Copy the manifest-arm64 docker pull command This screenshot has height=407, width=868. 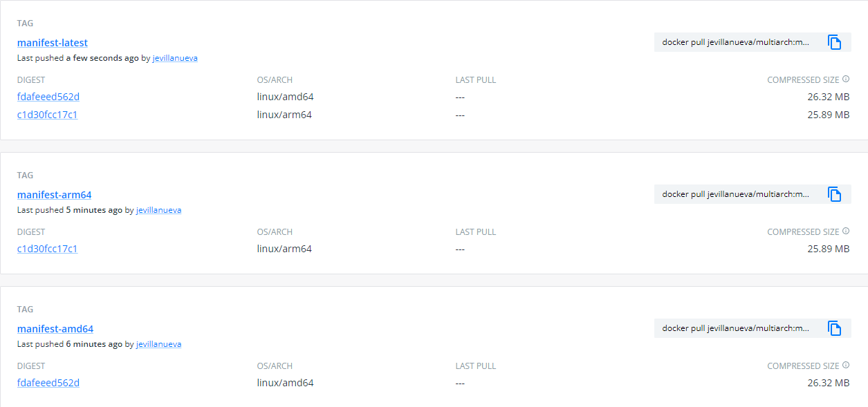(x=835, y=194)
